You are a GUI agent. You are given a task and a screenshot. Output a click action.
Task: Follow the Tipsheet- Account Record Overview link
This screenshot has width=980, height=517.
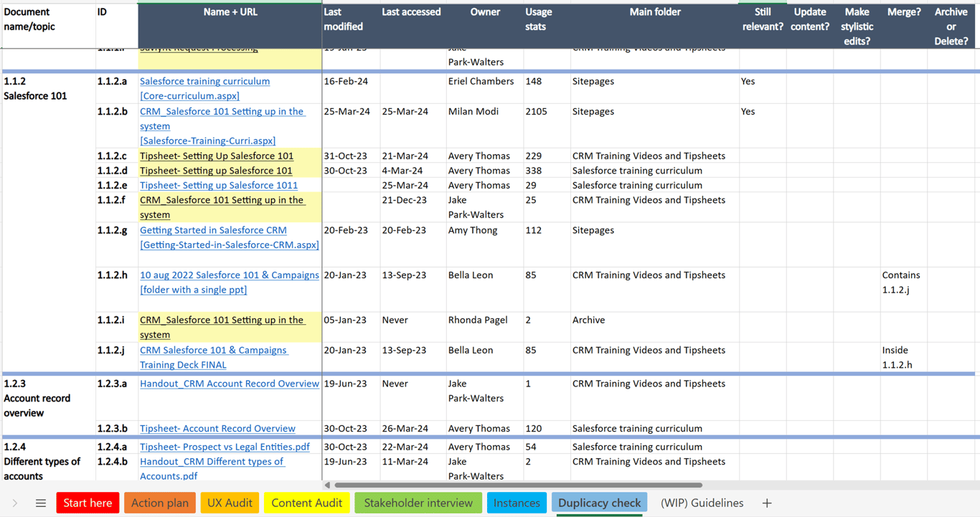tap(217, 428)
